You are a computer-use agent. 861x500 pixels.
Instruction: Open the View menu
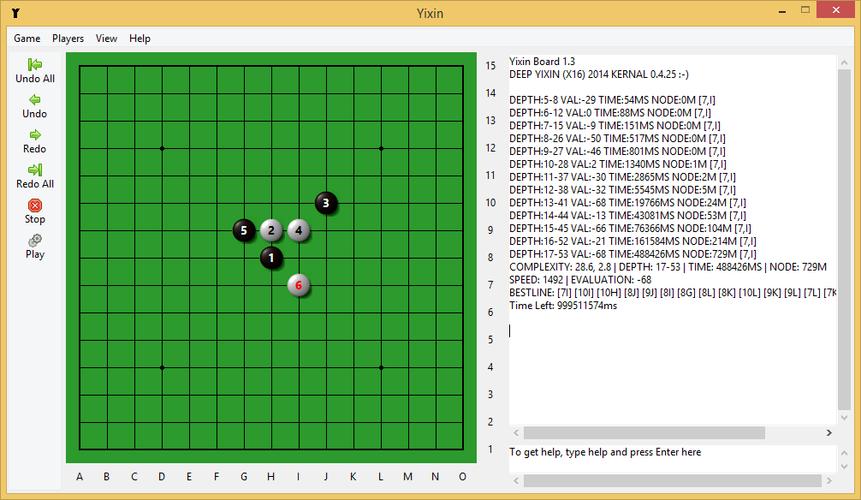tap(106, 38)
